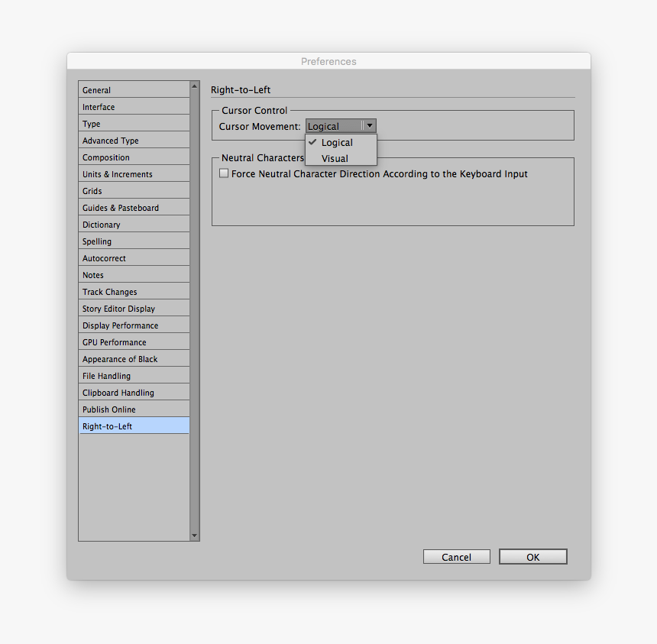This screenshot has height=644, width=657.
Task: Confirm preferences with the OK button
Action: pos(532,556)
